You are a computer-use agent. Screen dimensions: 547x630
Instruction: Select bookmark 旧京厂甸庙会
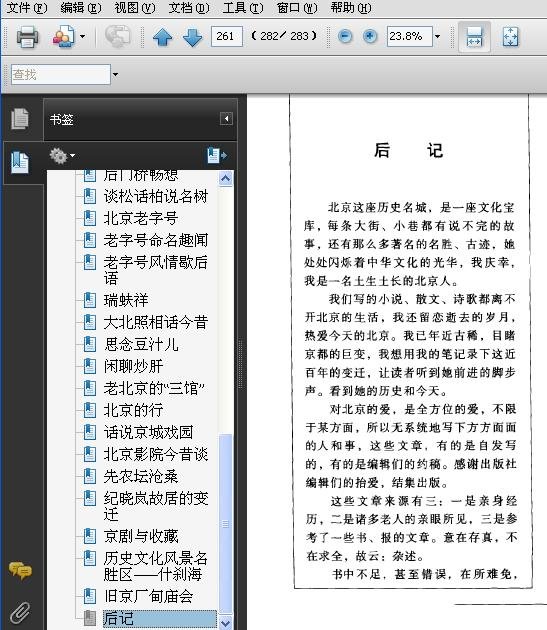[148, 596]
